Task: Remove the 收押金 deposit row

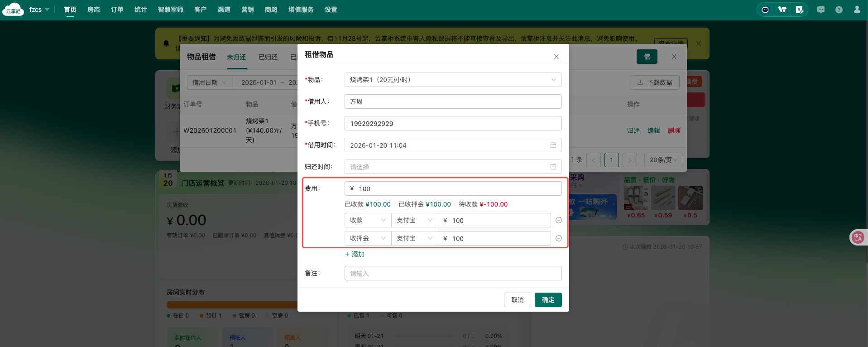Action: pos(558,238)
